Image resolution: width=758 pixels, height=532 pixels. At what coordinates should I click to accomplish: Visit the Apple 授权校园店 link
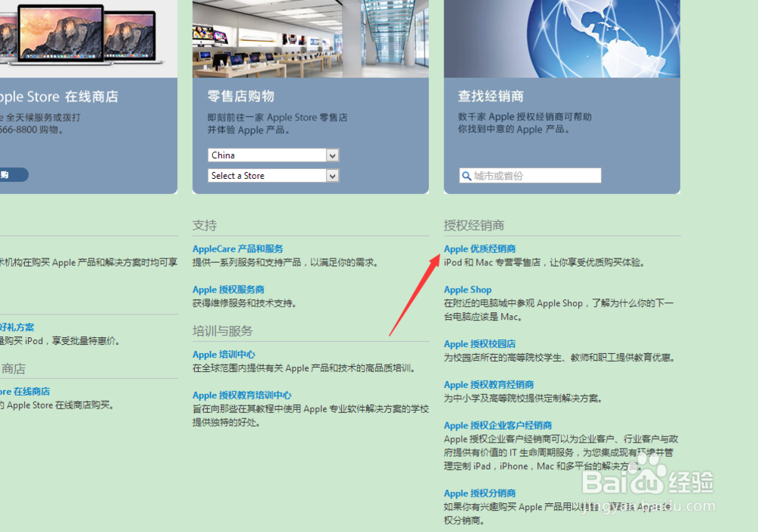pos(480,343)
